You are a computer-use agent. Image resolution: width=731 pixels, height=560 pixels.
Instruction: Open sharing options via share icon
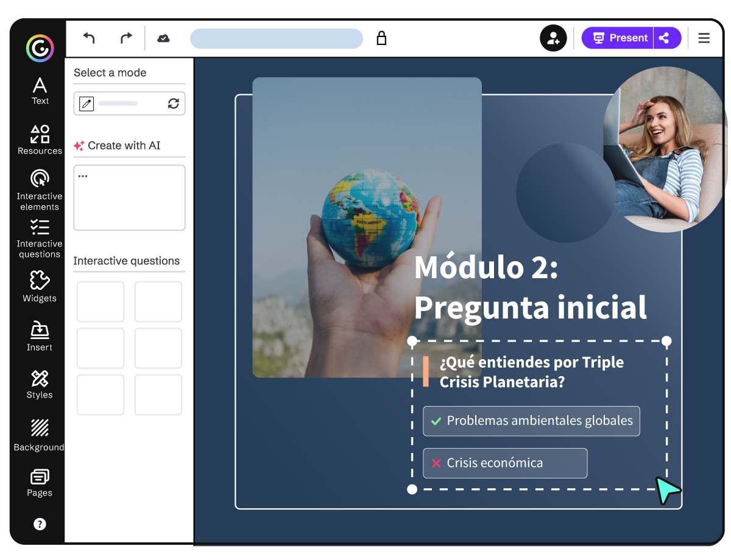pyautogui.click(x=665, y=38)
